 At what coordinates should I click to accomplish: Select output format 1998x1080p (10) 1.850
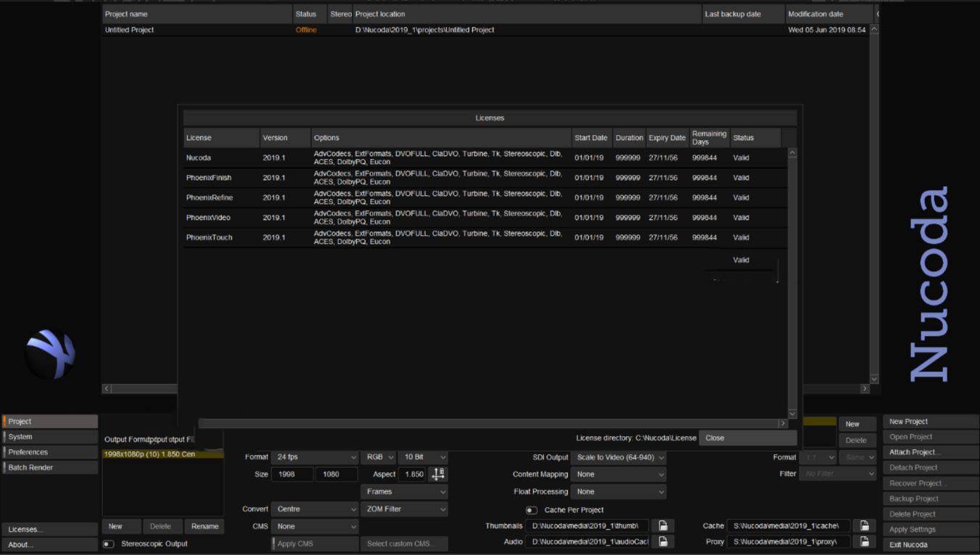tap(162, 454)
